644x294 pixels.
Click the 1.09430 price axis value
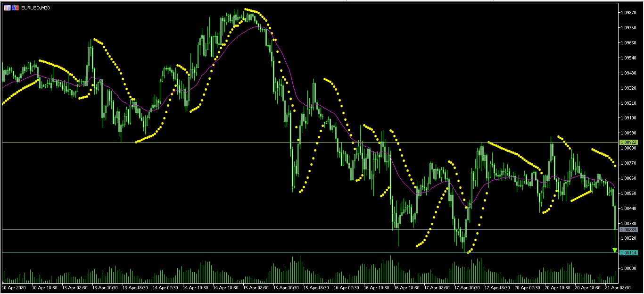629,73
